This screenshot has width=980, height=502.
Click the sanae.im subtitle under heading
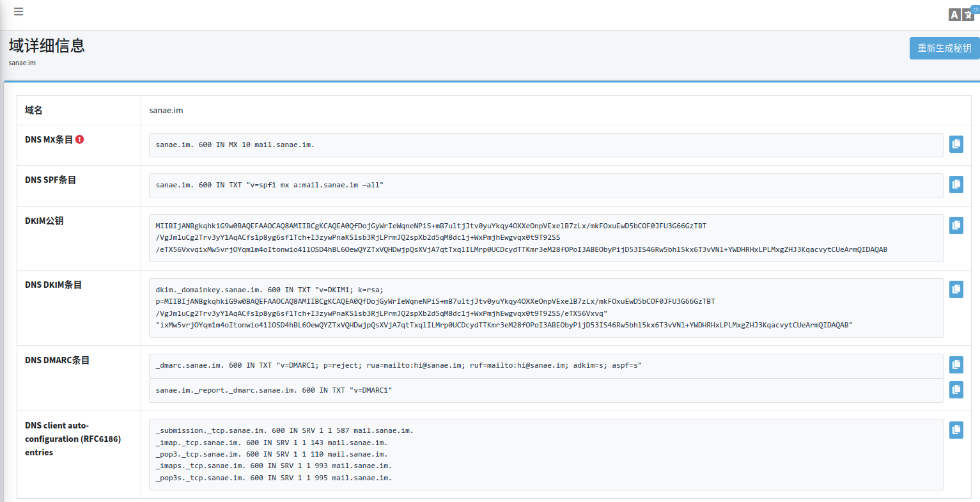coord(22,63)
